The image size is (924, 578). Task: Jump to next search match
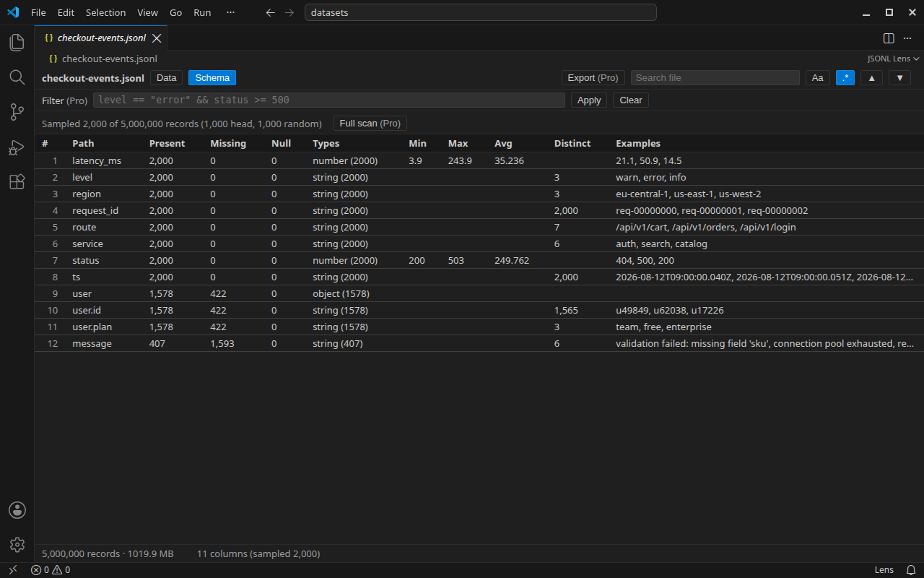899,78
